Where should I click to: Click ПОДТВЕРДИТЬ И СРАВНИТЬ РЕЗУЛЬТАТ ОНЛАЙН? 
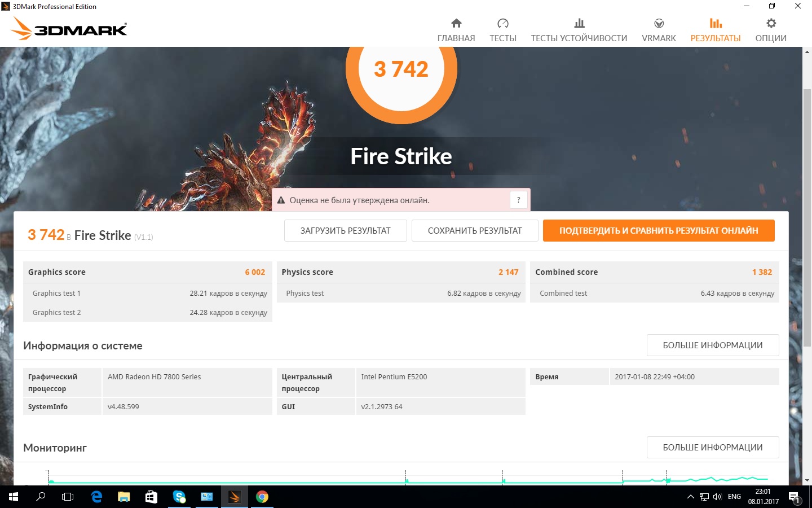pos(659,230)
